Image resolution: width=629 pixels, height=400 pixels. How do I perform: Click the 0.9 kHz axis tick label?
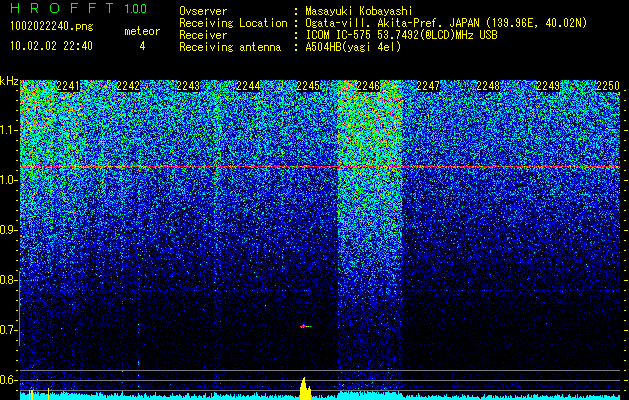(x=8, y=230)
